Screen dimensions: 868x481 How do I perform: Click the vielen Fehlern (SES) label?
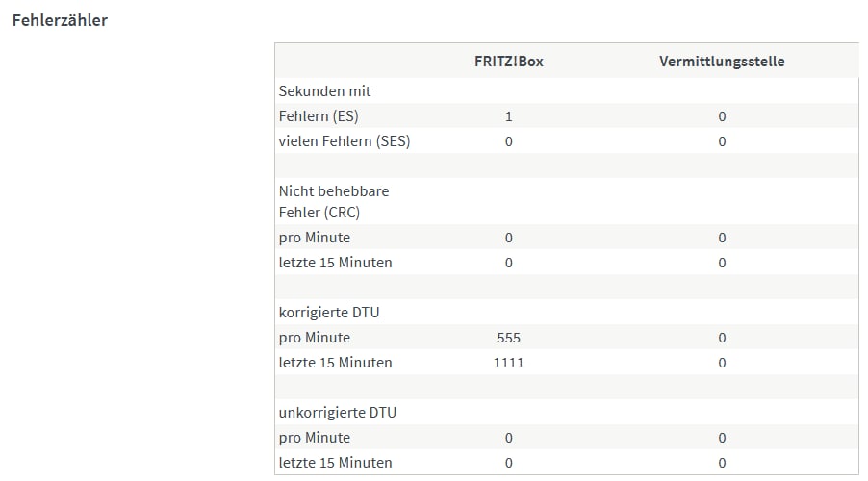tap(345, 141)
